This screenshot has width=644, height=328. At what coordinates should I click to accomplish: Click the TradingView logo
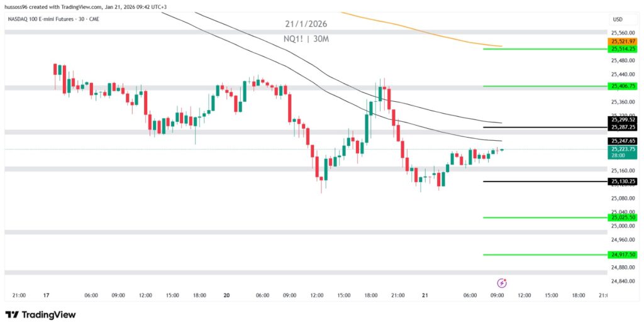(x=40, y=314)
